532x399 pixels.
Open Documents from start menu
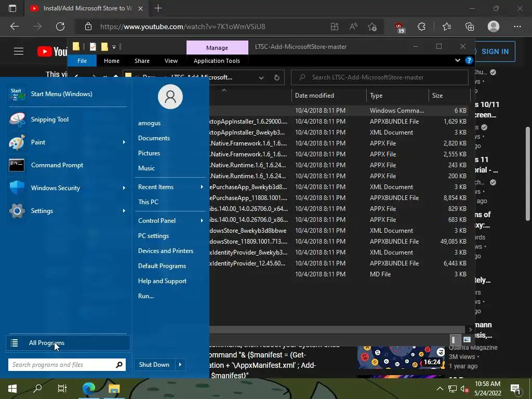[154, 138]
